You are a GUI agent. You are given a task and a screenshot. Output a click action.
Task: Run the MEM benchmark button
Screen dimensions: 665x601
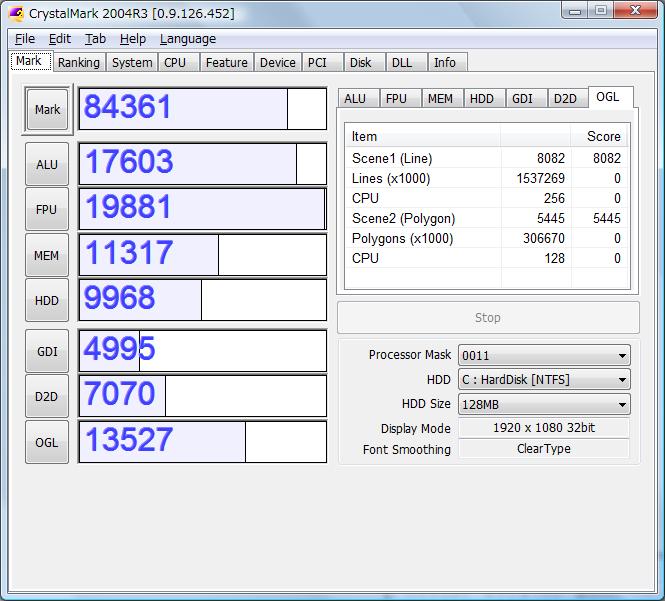pyautogui.click(x=47, y=255)
